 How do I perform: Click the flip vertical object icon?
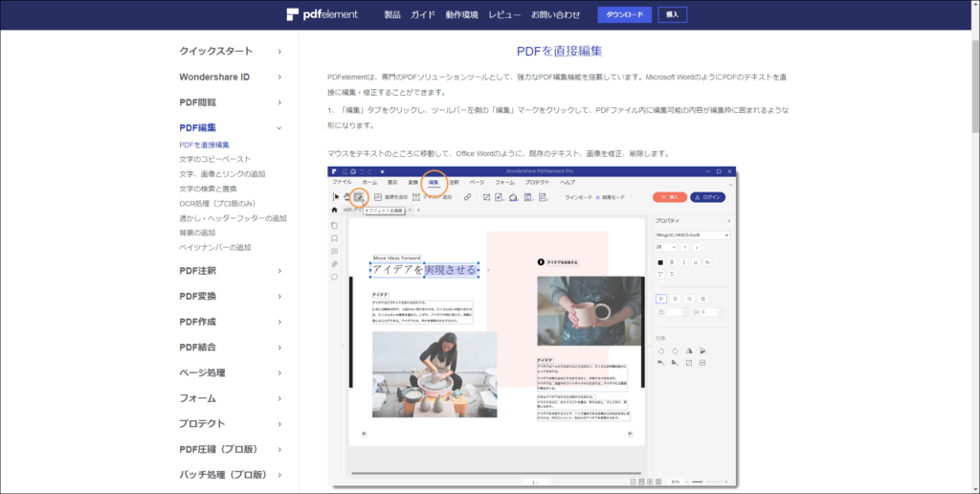702,350
